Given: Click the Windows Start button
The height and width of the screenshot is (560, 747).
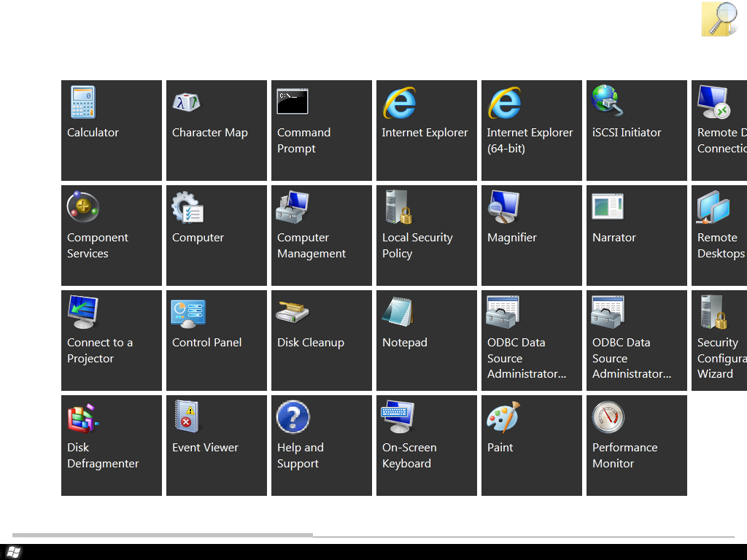Looking at the screenshot, I should [14, 552].
